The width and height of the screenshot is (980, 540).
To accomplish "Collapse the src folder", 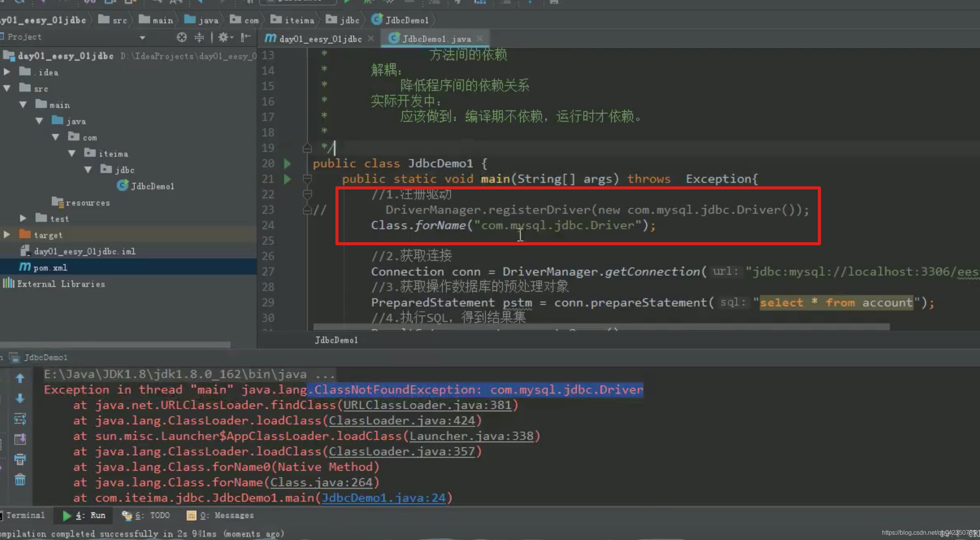I will pos(7,88).
